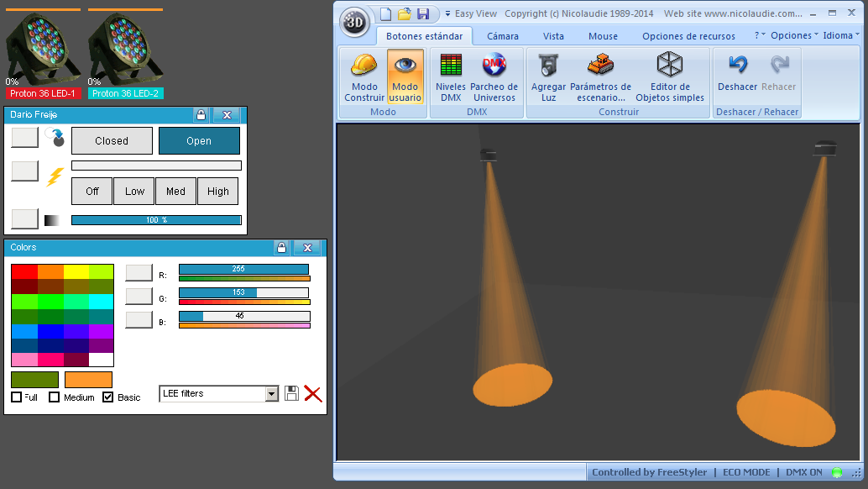
Task: Open the Opciones dropdown menu
Action: point(794,35)
